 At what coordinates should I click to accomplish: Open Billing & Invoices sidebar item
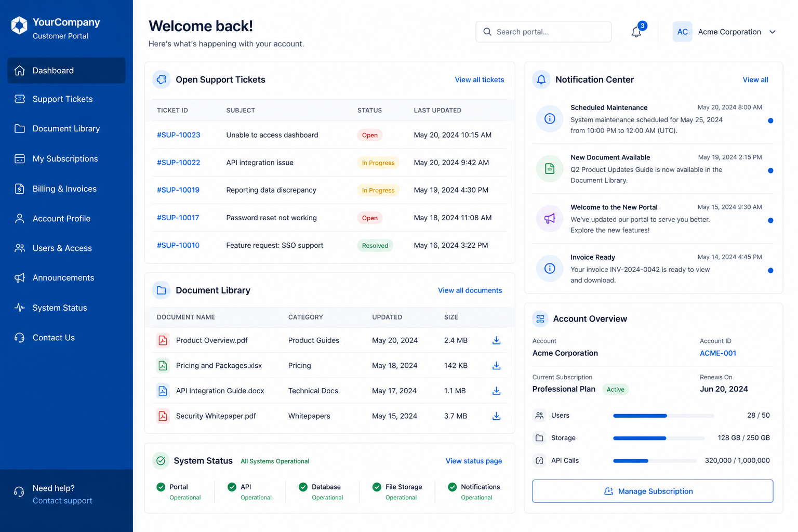pos(66,189)
